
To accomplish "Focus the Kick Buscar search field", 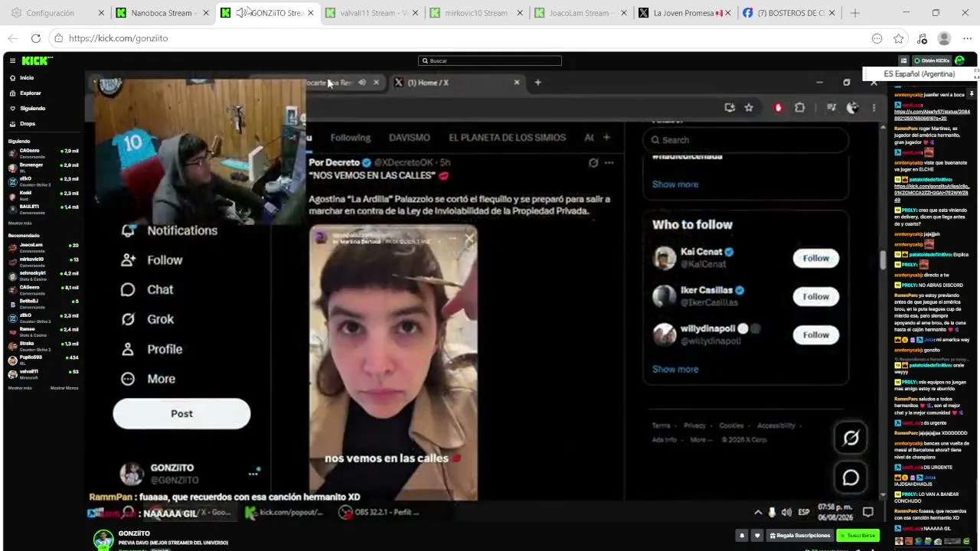I will pyautogui.click(x=490, y=60).
